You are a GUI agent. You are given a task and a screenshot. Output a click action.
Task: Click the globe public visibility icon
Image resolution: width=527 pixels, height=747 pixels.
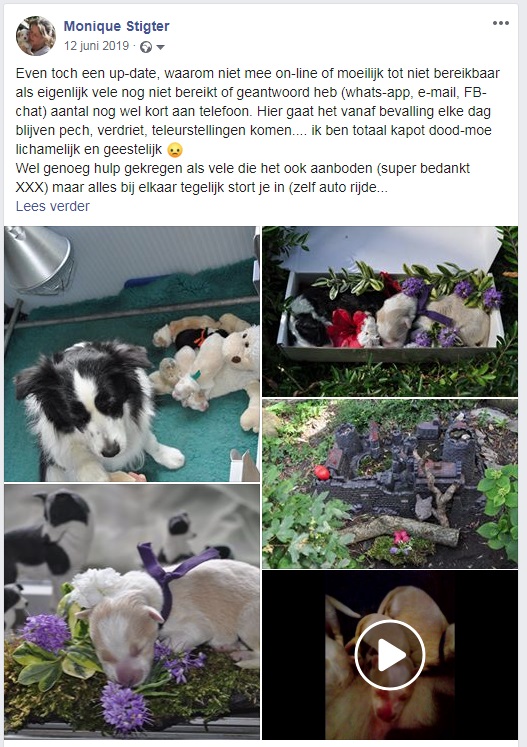pos(146,47)
